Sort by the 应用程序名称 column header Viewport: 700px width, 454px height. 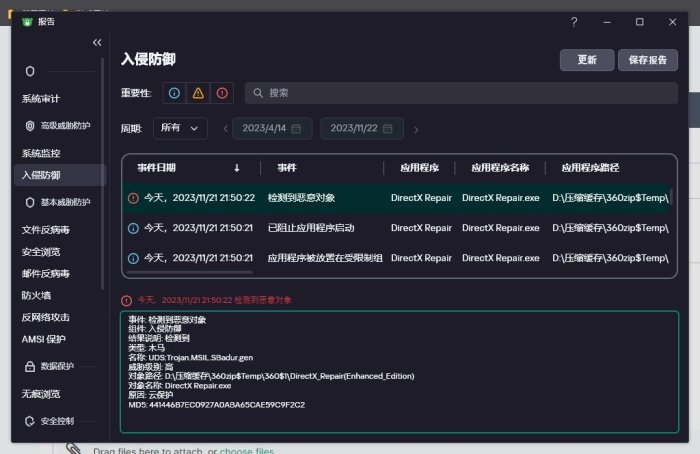coord(500,168)
